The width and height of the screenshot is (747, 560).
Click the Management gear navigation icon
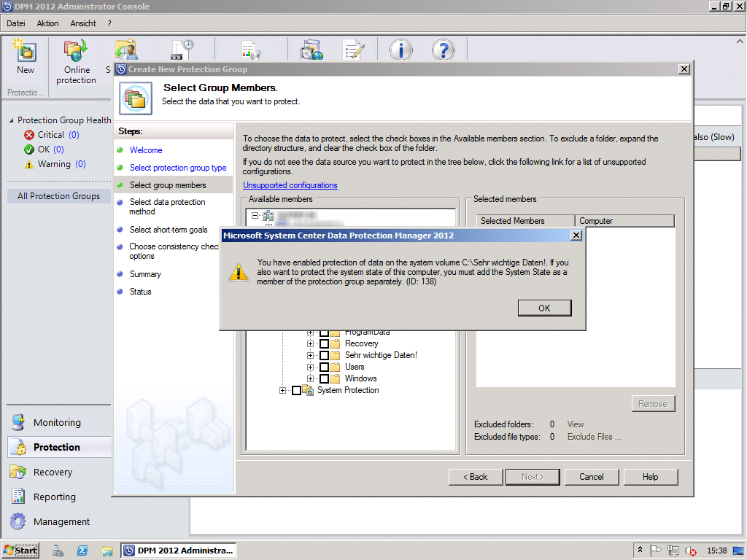point(18,521)
